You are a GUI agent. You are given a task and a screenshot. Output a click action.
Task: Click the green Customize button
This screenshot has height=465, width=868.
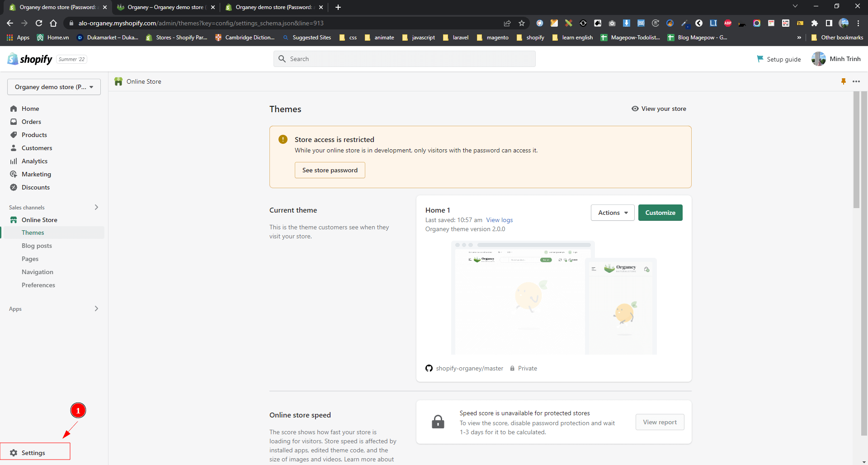(660, 213)
